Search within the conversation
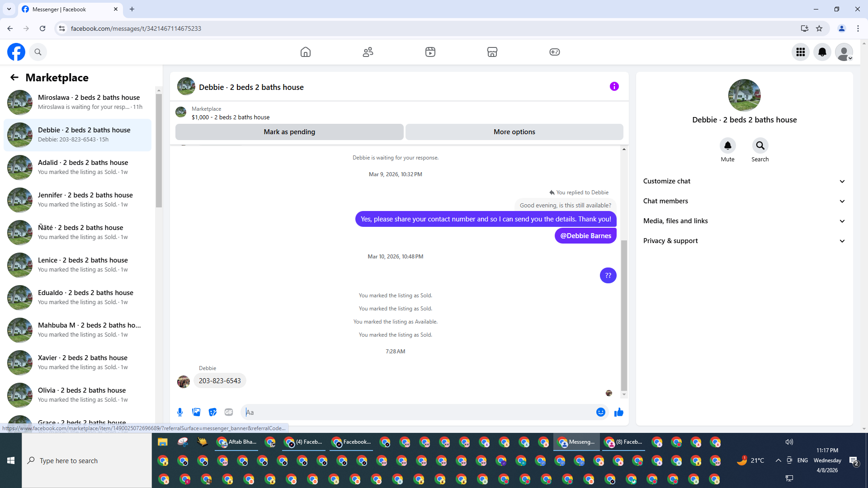 point(760,146)
